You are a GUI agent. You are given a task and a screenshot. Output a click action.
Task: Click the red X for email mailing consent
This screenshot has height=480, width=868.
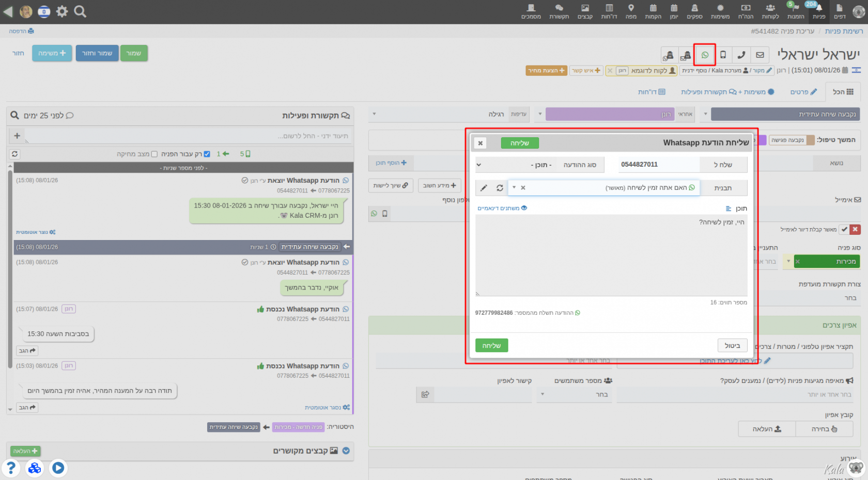[856, 229]
